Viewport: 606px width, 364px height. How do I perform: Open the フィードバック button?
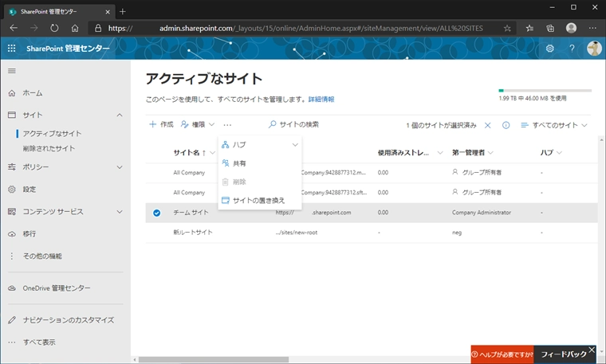click(x=564, y=354)
